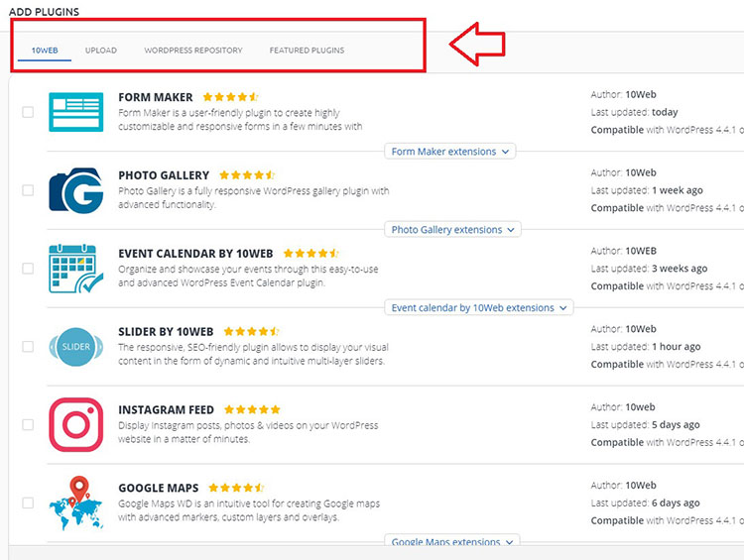Open the WordPress Repository tab

click(x=193, y=51)
